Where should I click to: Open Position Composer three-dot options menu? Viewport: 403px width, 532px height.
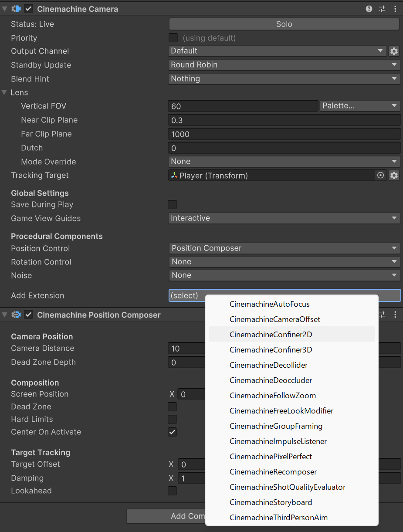[x=395, y=315]
